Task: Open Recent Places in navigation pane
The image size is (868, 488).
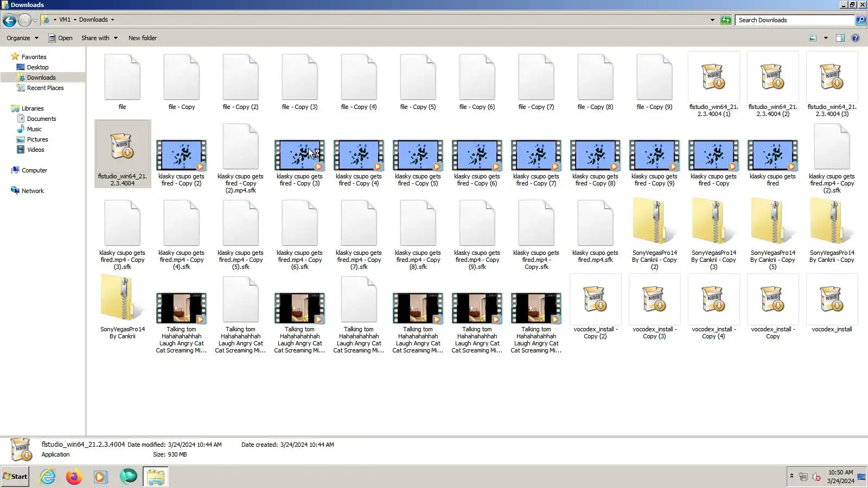Action: 45,88
